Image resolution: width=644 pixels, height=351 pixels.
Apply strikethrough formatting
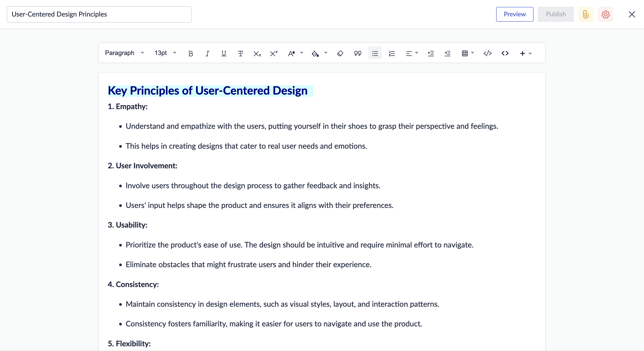[240, 53]
